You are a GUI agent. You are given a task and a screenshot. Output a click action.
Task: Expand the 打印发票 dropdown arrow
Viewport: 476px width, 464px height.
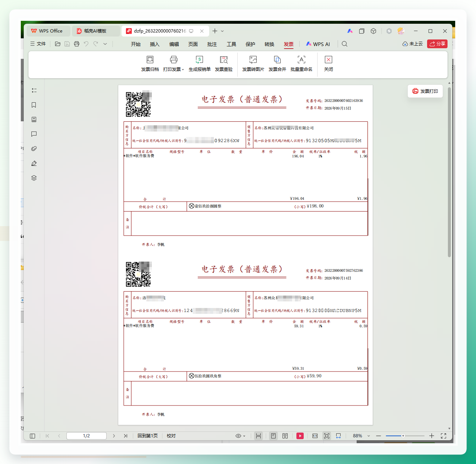pyautogui.click(x=183, y=70)
